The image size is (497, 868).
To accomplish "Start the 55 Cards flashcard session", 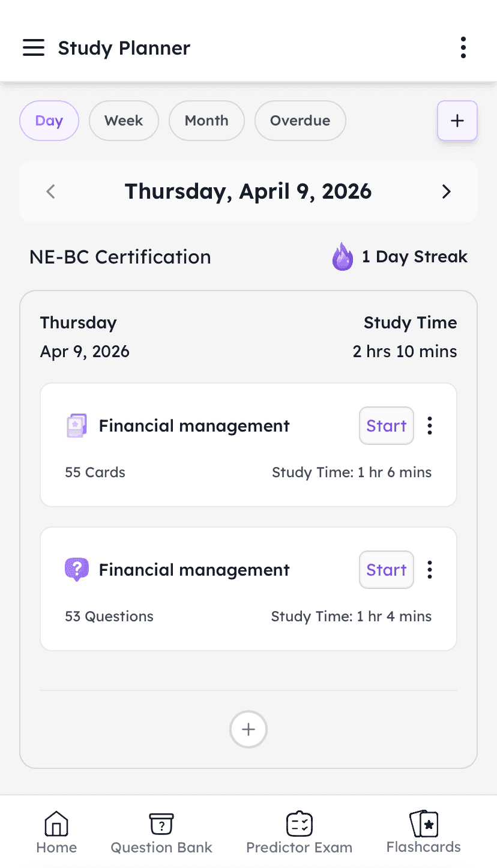I will [x=387, y=426].
